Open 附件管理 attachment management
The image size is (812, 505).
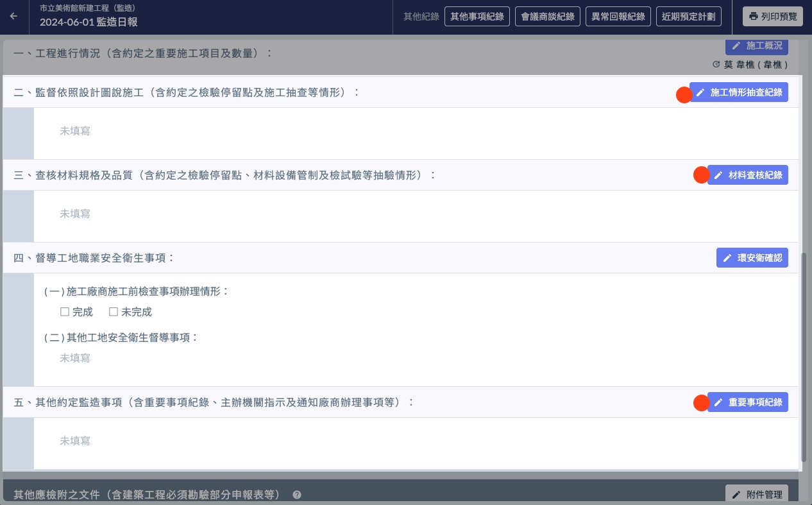pyautogui.click(x=756, y=495)
